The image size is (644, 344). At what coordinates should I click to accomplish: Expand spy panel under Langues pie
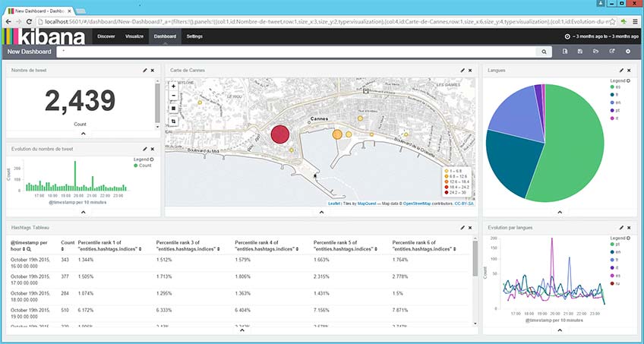tap(560, 212)
